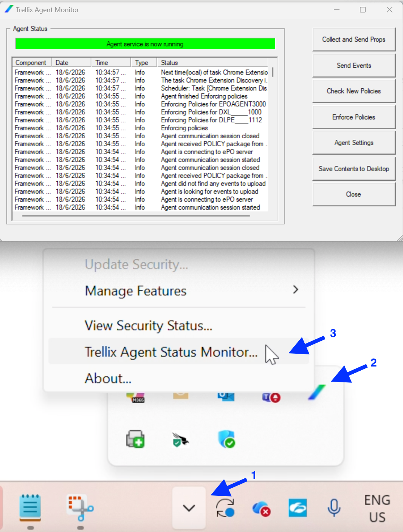Image resolution: width=403 pixels, height=532 pixels.
Task: Click the Trellix icon in the tray overflow
Action: click(x=317, y=393)
